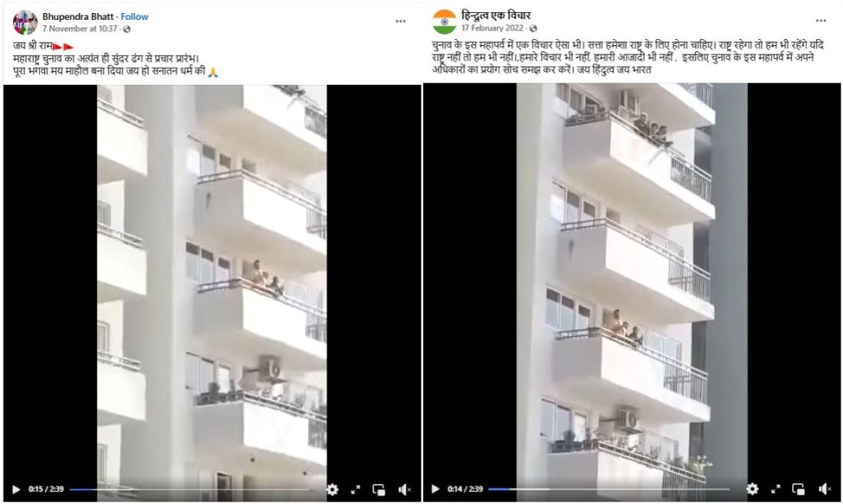Click Bhupendra Bhatt's profile picture
This screenshot has width=843, height=504.
(25, 22)
